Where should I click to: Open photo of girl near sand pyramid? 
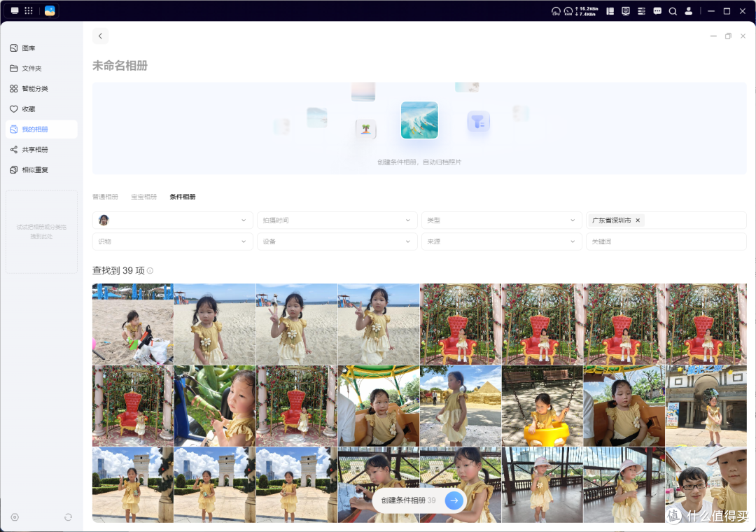(x=461, y=405)
